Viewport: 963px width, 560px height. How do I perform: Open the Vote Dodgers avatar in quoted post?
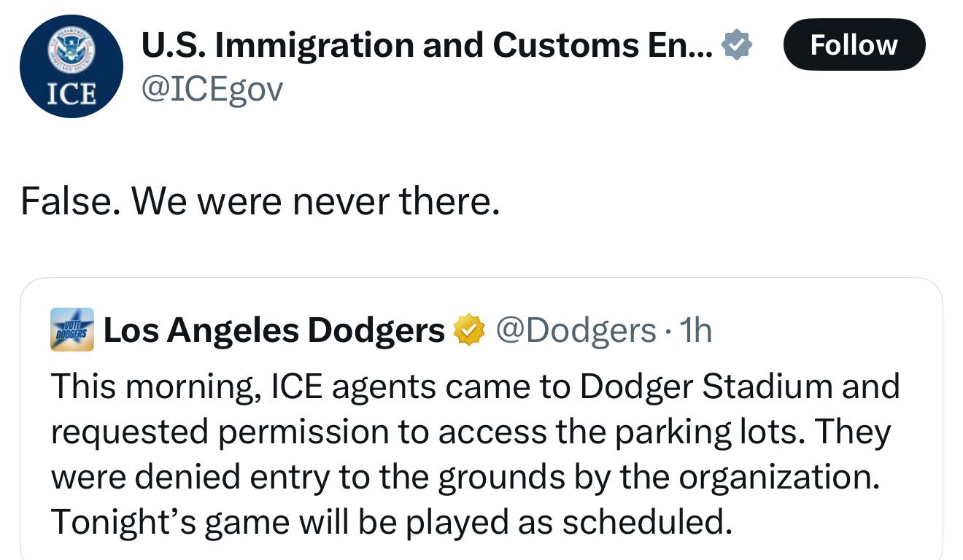click(x=71, y=330)
